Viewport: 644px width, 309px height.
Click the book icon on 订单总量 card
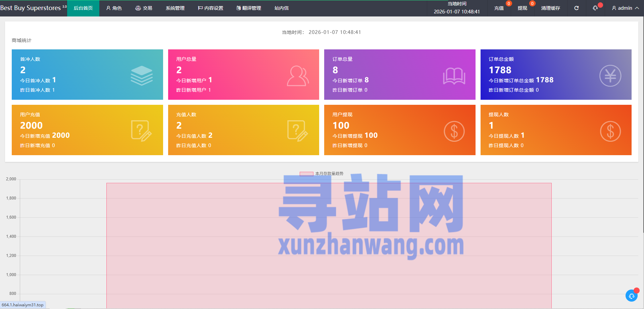[x=454, y=76]
